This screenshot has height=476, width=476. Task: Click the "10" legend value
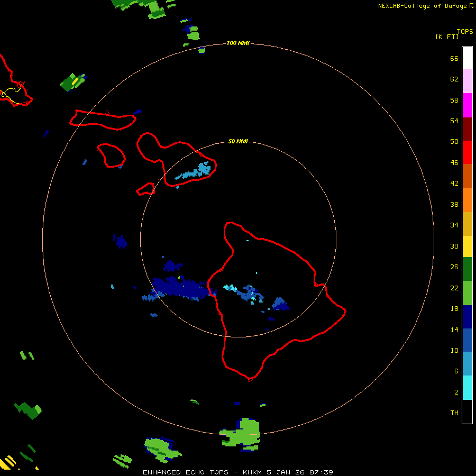coord(454,350)
